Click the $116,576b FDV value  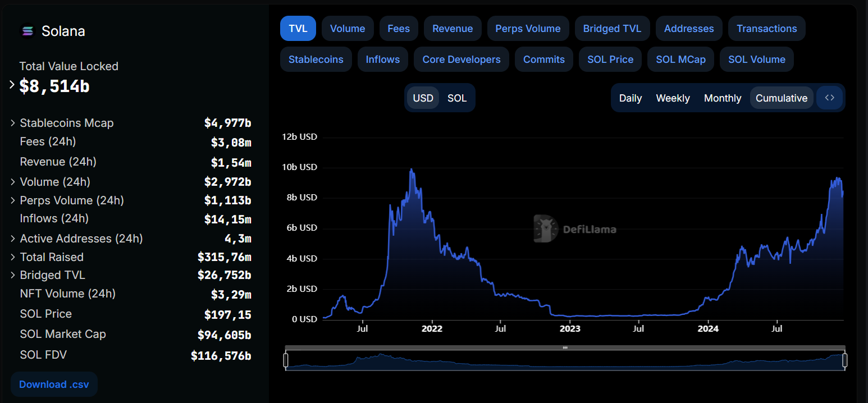[221, 355]
